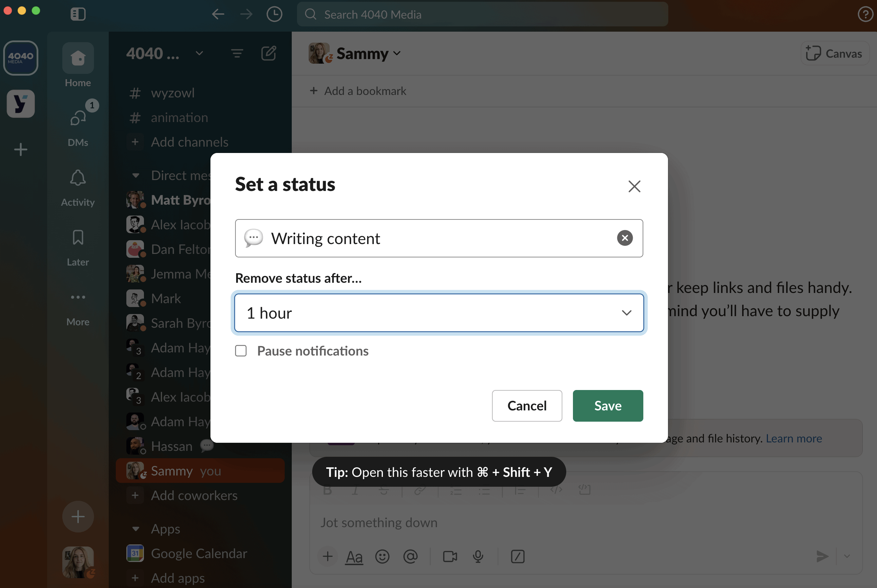This screenshot has height=588, width=877.
Task: Enable the Pause notifications checkbox
Action: [x=241, y=351]
